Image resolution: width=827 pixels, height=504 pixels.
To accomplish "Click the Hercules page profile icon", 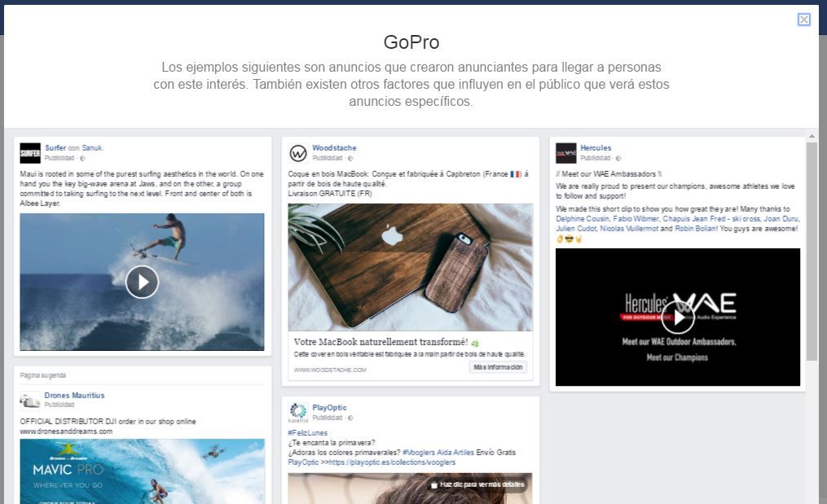I will (566, 153).
